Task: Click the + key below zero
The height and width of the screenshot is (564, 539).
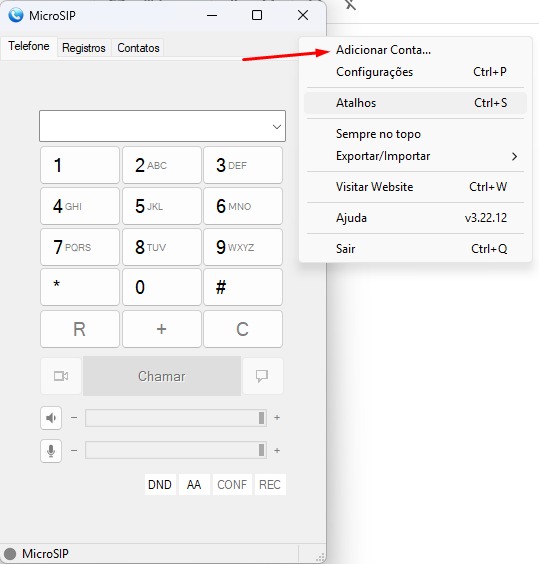Action: (162, 329)
